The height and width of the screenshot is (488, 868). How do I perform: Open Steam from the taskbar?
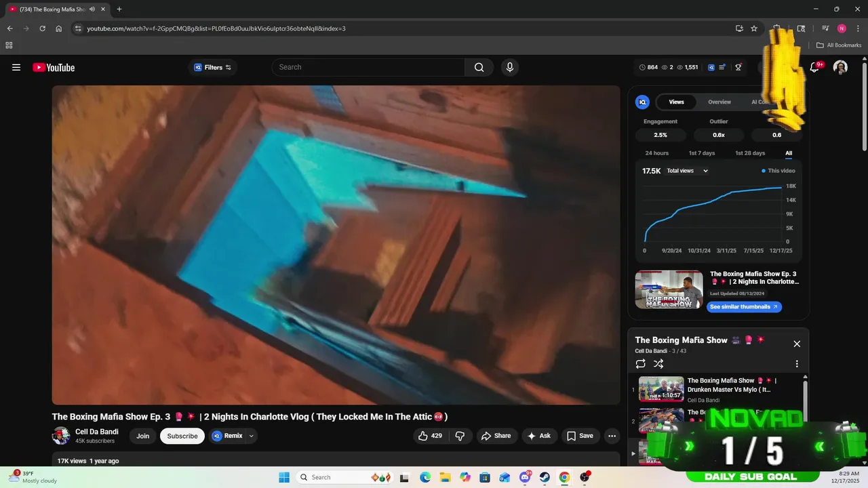(545, 477)
